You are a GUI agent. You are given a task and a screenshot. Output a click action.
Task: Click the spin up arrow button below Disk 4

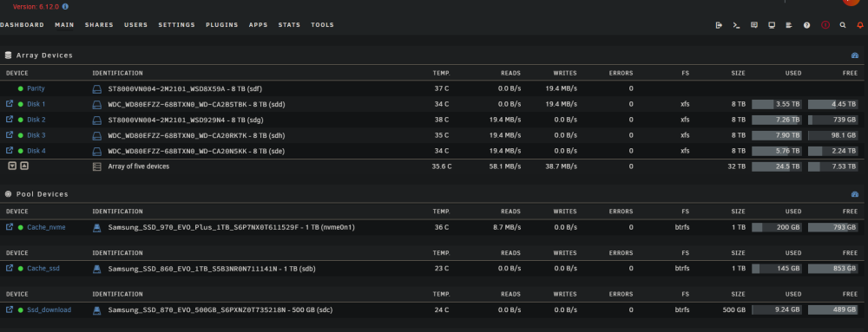[24, 166]
